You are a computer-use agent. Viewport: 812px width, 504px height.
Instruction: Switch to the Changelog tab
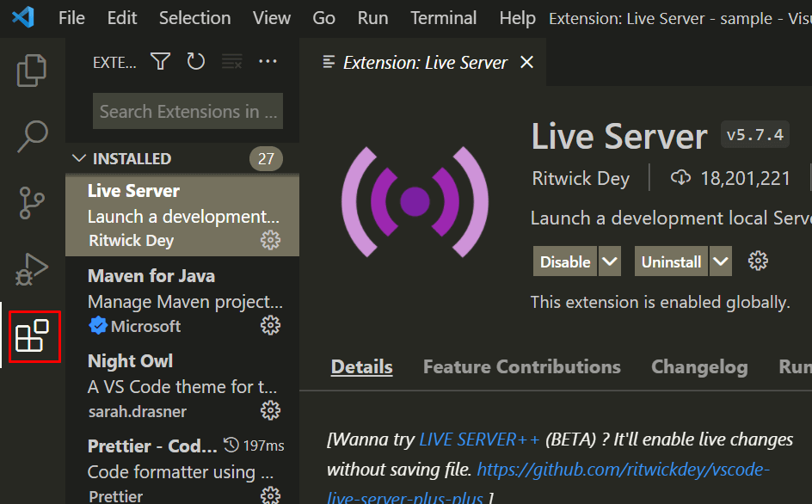[x=699, y=366]
